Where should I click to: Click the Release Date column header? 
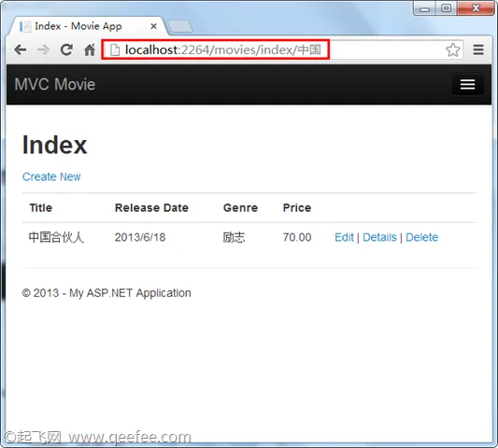tap(151, 208)
